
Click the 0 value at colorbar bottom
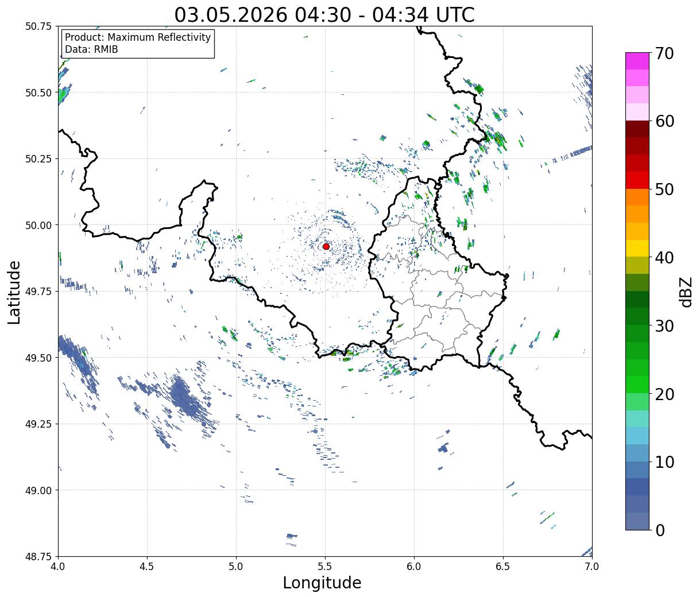660,530
